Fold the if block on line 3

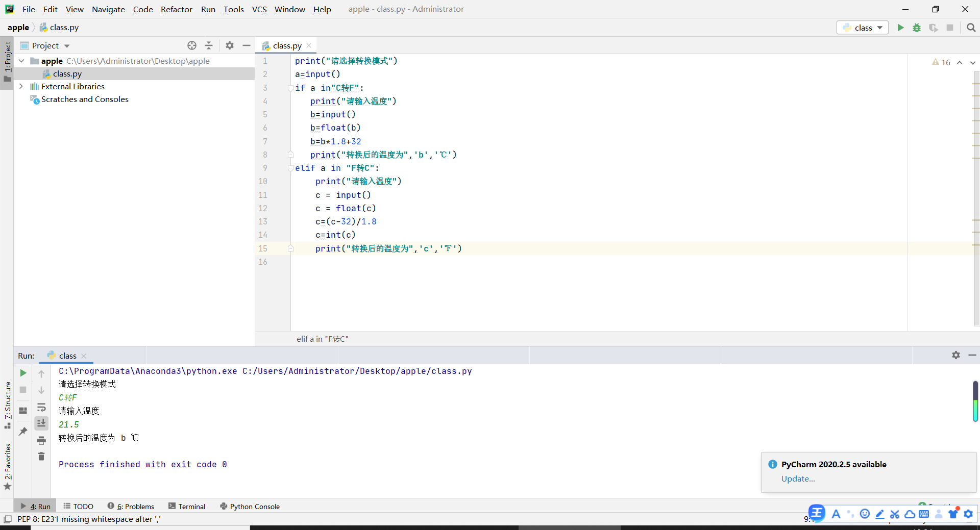point(290,88)
